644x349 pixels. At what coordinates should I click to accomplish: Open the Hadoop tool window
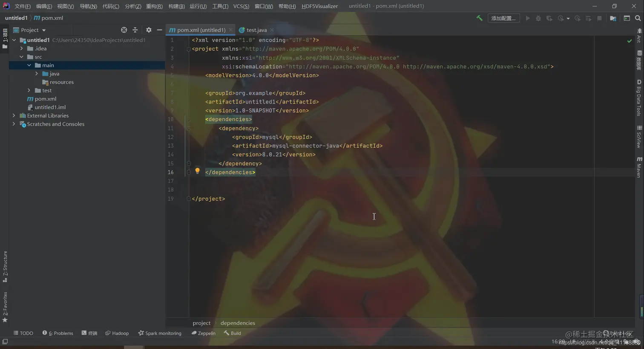pos(117,333)
